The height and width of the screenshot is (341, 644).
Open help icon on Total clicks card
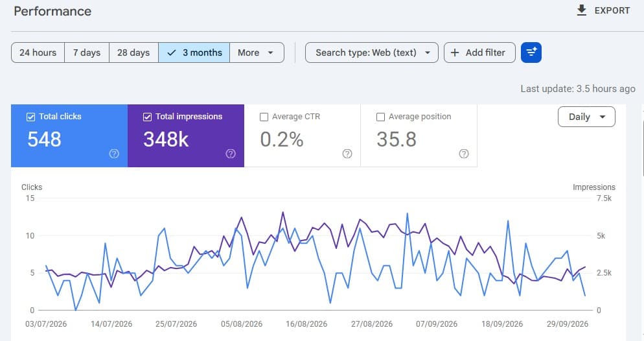pyautogui.click(x=114, y=154)
